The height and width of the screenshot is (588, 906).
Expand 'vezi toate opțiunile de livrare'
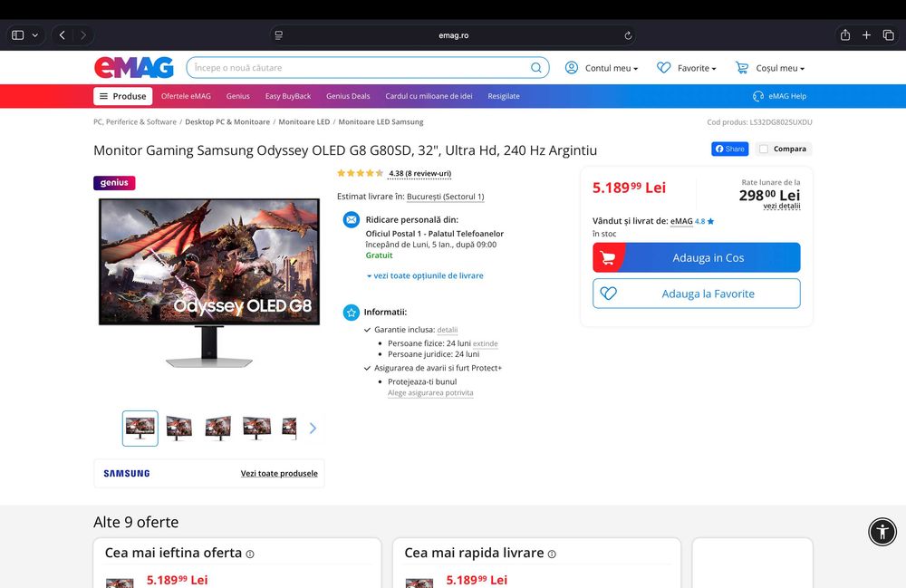(x=425, y=275)
